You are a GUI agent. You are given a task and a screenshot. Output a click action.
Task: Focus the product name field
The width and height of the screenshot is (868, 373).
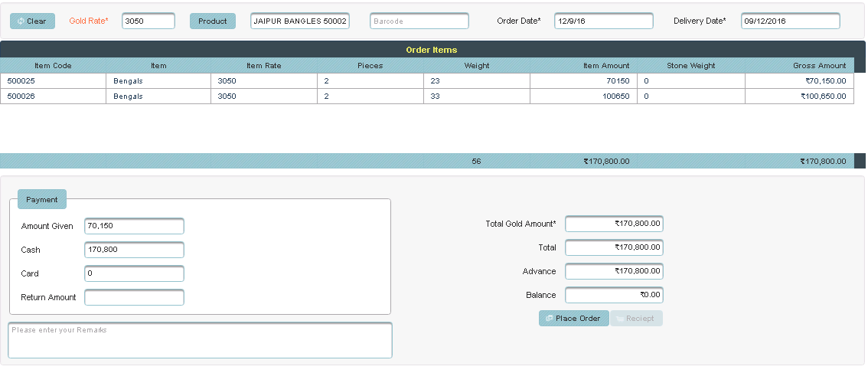point(300,21)
